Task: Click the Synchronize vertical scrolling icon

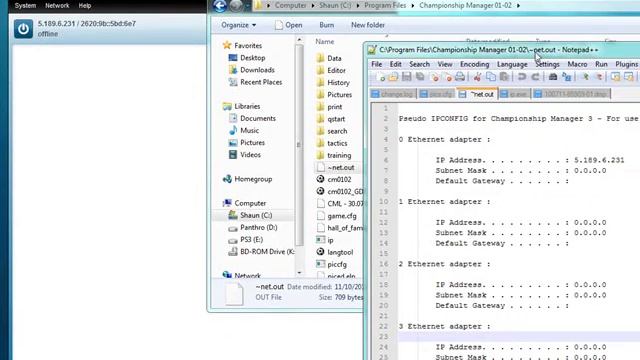Action: [x=615, y=77]
